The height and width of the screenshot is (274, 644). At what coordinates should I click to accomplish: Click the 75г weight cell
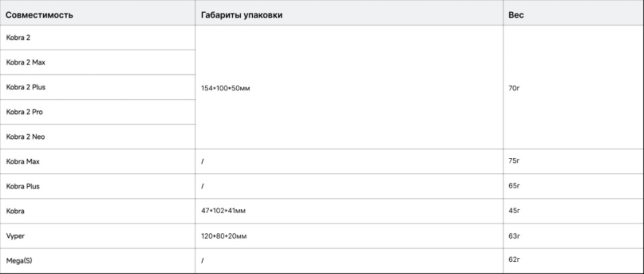coord(514,161)
